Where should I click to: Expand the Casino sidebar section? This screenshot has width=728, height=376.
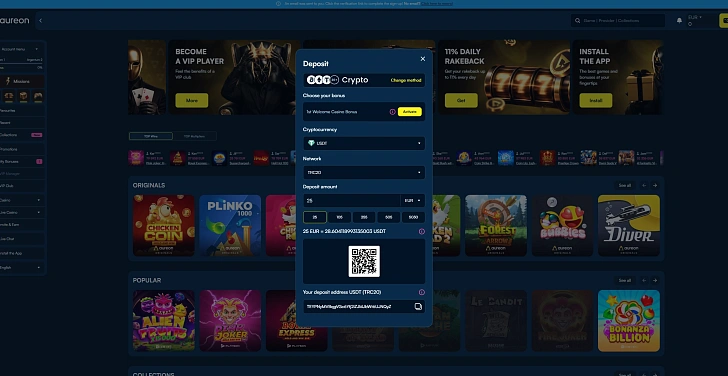pos(21,200)
